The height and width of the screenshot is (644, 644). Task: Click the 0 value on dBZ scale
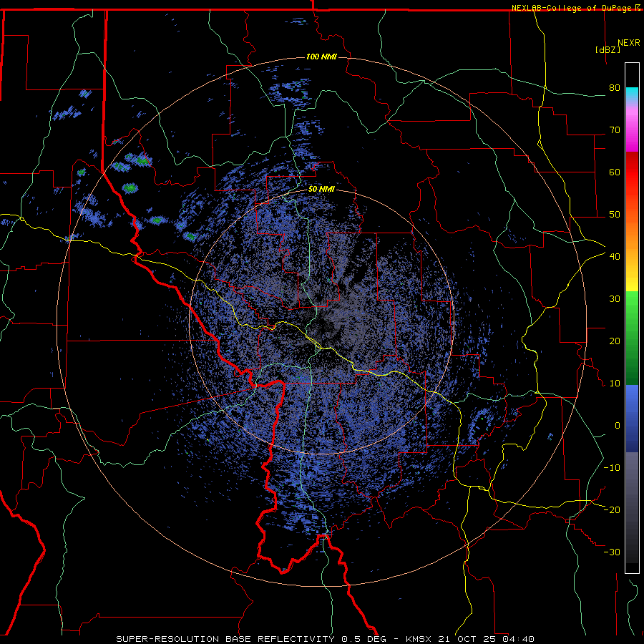click(618, 426)
